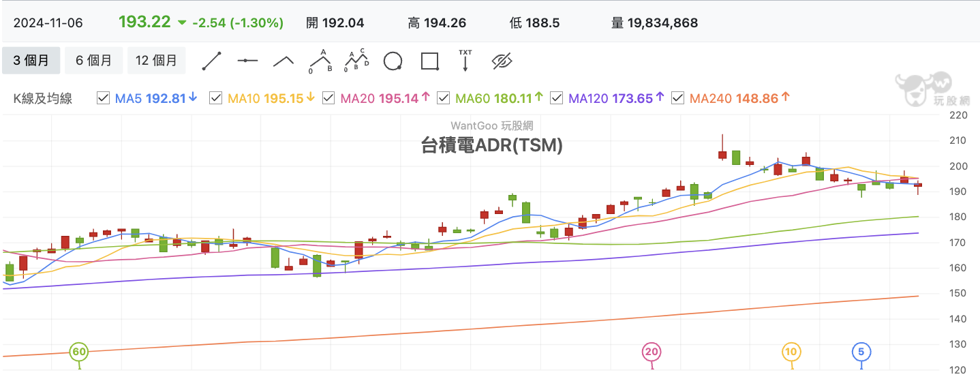Click the MA60 180.11 value label
Viewport: 980px width, 379px height.
499,98
